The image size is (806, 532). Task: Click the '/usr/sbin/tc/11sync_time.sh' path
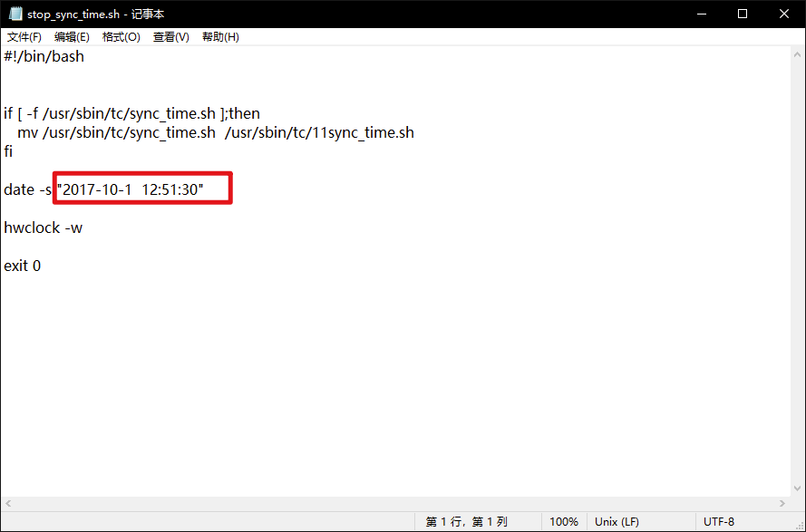click(x=319, y=132)
